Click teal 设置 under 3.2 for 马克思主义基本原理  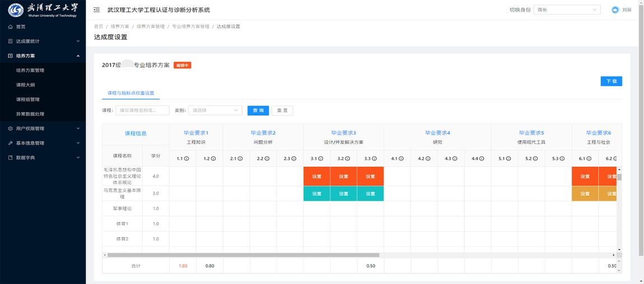pos(344,193)
